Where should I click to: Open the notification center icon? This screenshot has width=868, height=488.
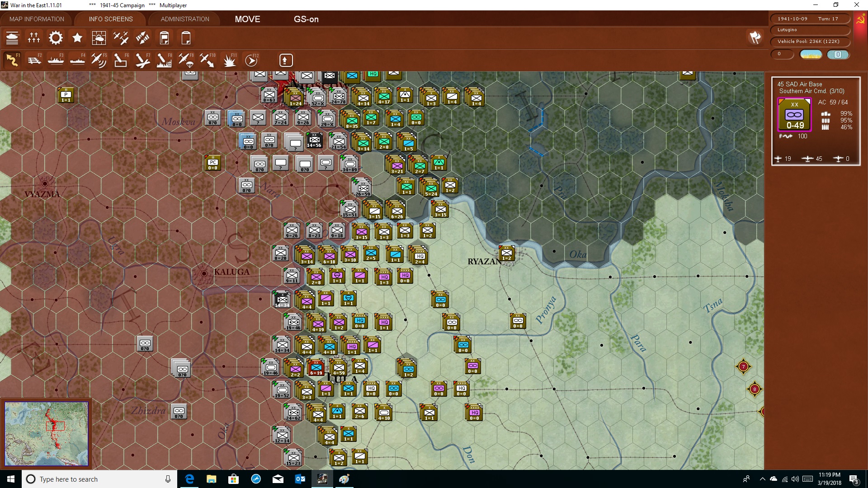(854, 479)
